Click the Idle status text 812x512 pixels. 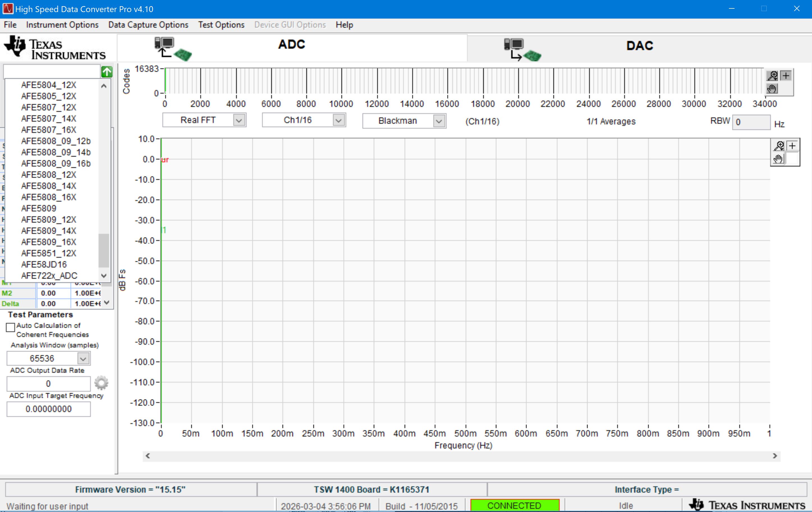626,506
